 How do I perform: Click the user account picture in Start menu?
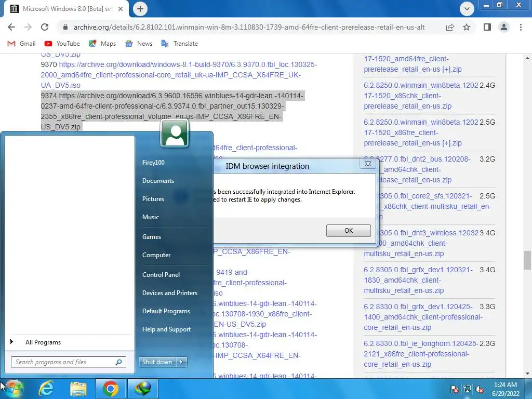click(x=175, y=134)
